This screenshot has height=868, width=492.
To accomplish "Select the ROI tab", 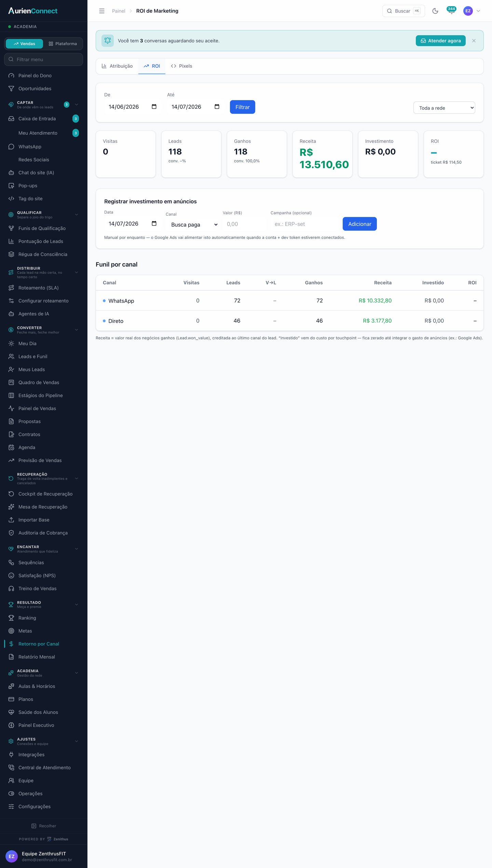I will coord(152,66).
